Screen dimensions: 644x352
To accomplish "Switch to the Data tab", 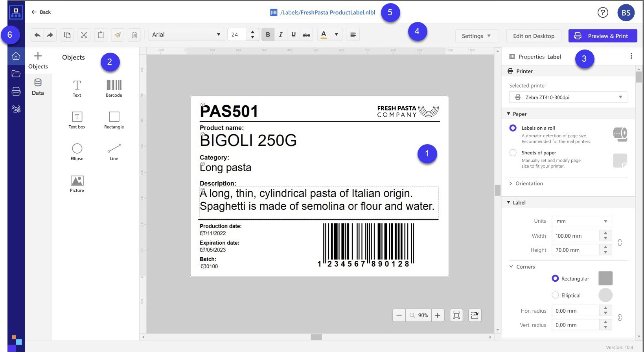I will click(x=38, y=87).
